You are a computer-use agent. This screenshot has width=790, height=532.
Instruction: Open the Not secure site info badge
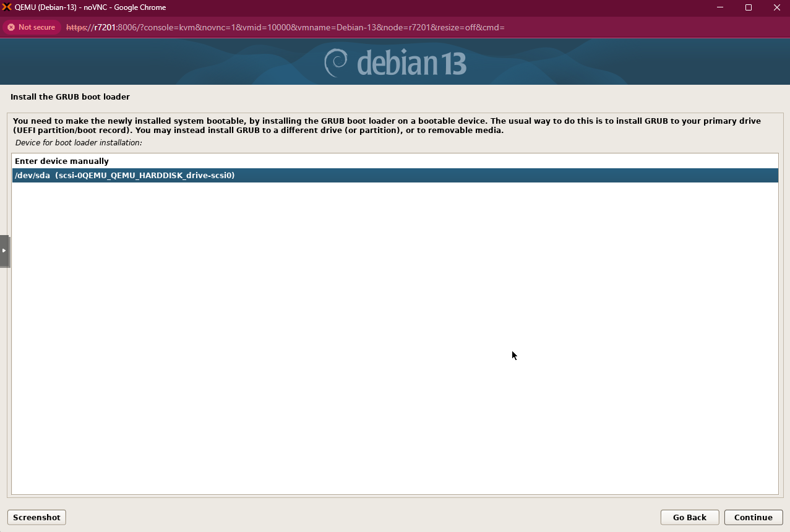pyautogui.click(x=30, y=27)
